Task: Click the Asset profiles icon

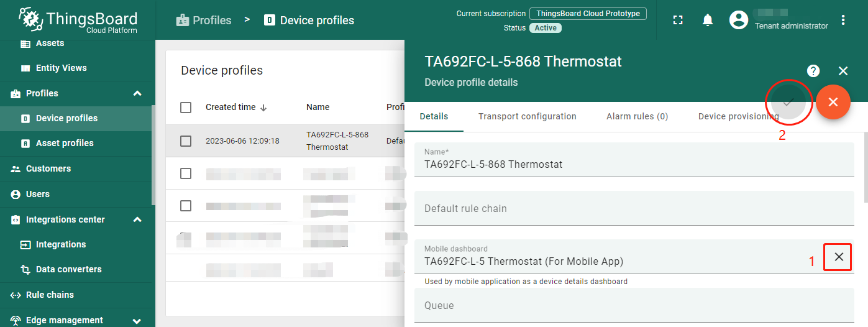Action: click(x=25, y=144)
